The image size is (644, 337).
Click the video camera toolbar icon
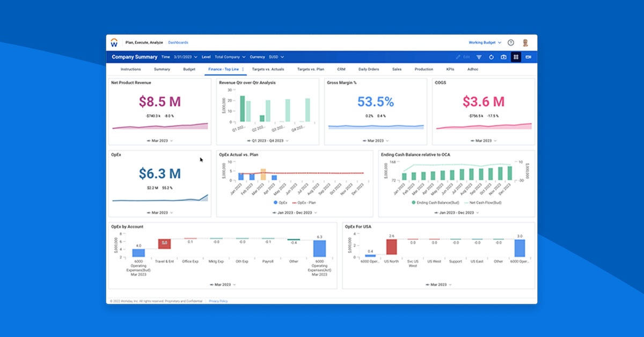point(529,57)
